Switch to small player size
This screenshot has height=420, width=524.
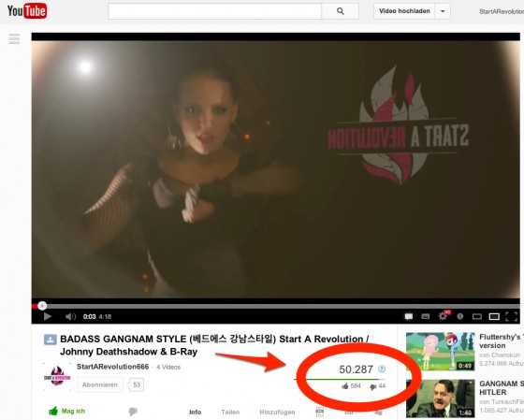point(477,316)
